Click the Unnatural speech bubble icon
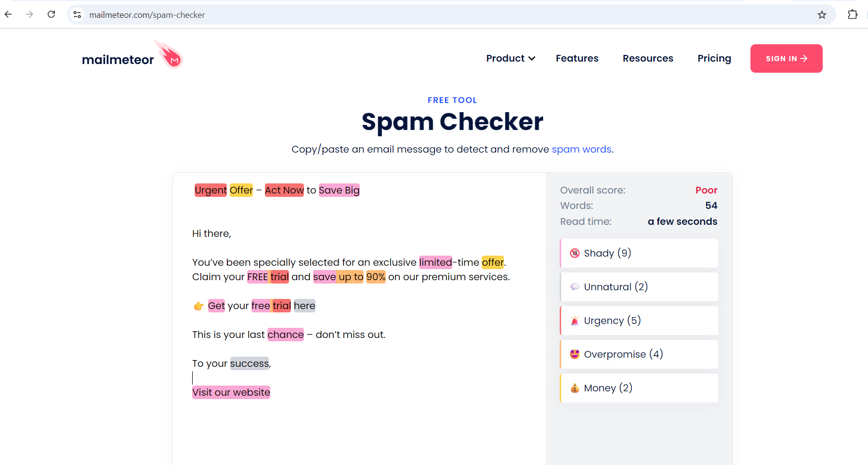This screenshot has height=465, width=868. (575, 287)
